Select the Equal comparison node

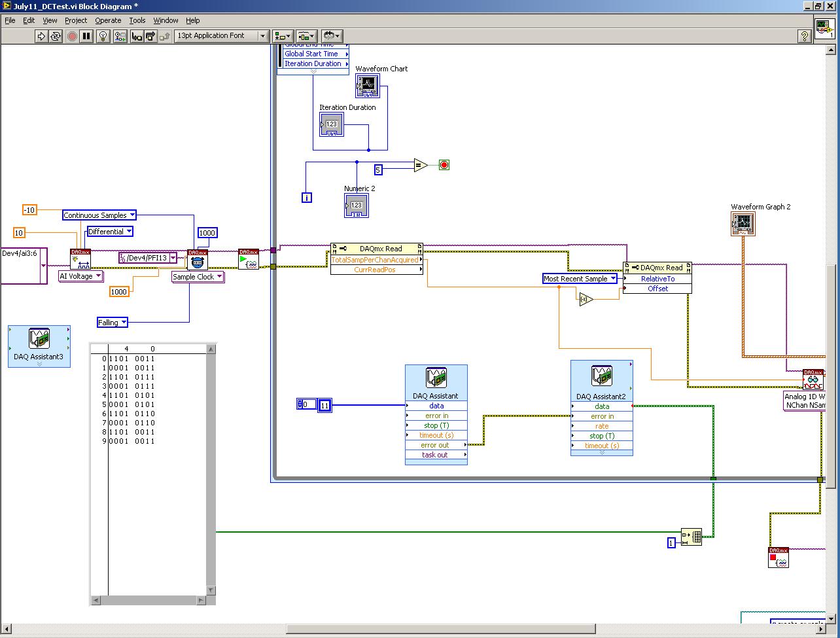pyautogui.click(x=420, y=165)
